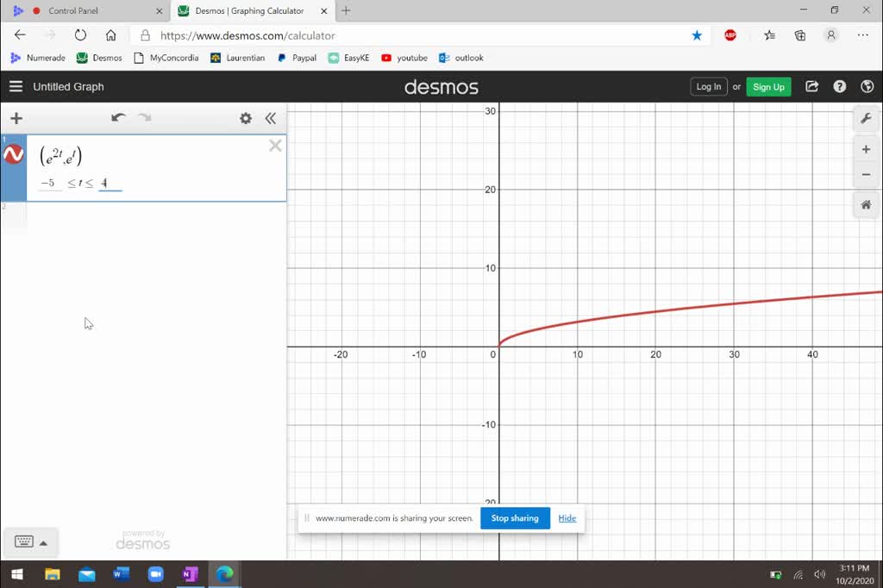This screenshot has width=883, height=588.
Task: Open the hamburger menu next to Untitled Graph
Action: (x=16, y=86)
